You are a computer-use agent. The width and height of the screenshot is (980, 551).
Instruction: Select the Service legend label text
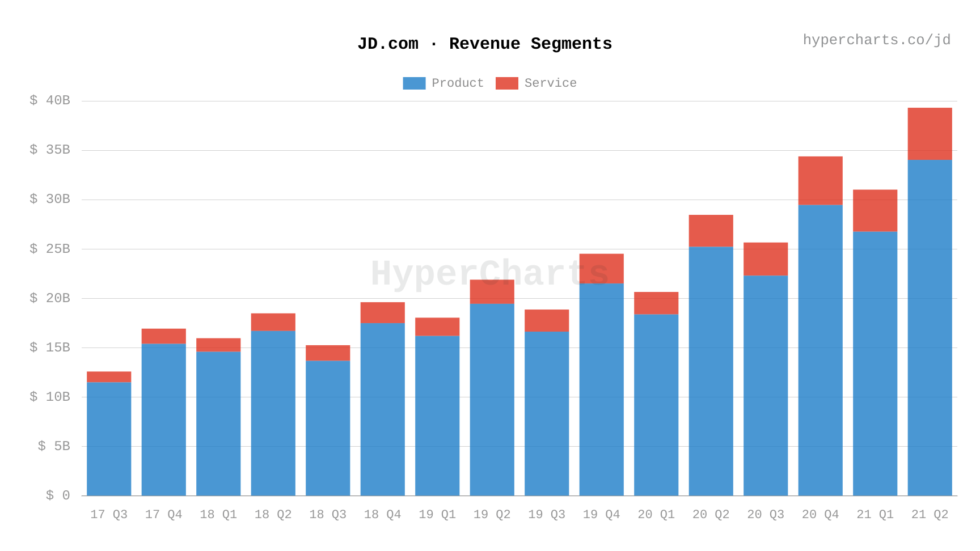click(x=551, y=83)
